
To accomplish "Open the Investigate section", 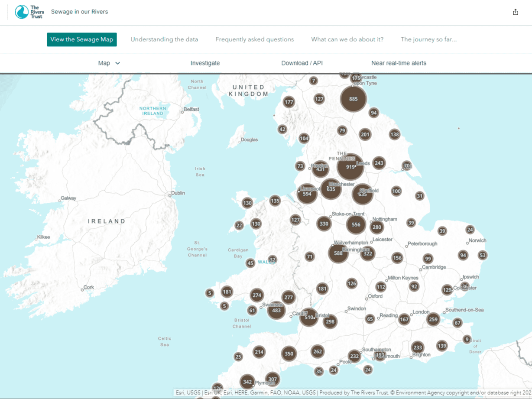I will pos(205,63).
